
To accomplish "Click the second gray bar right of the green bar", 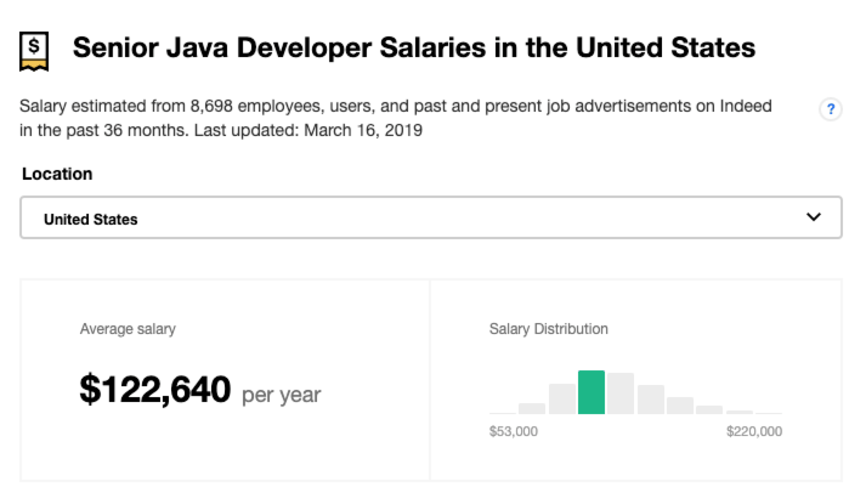I will click(x=650, y=400).
